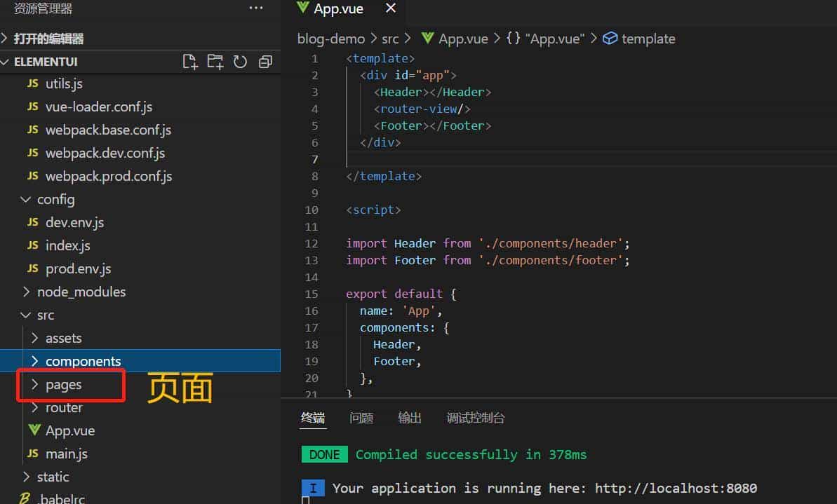
Task: Place cursor on empty line 7 in editor
Action: coord(491,159)
